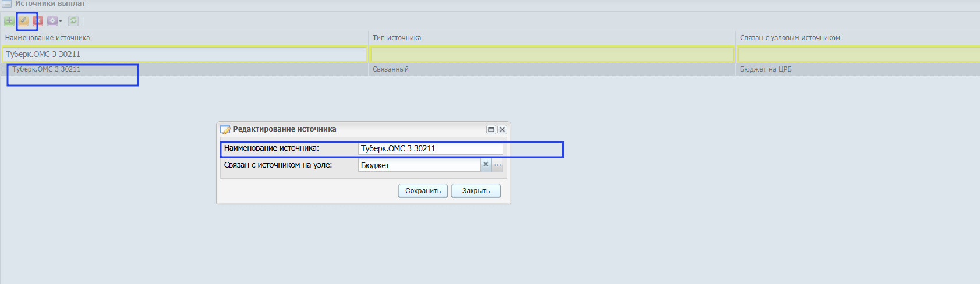980x284 pixels.
Task: Open the purple gear actions dropdown
Action: point(55,21)
